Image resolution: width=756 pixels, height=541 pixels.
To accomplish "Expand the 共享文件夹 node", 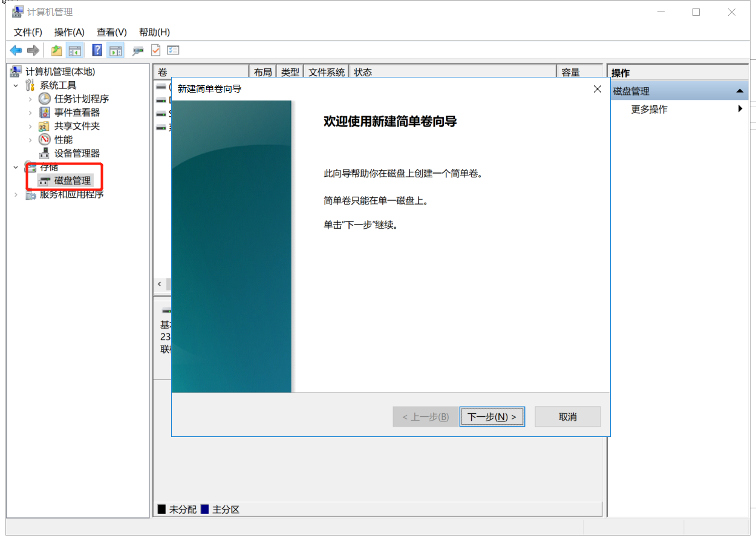I will coord(30,126).
